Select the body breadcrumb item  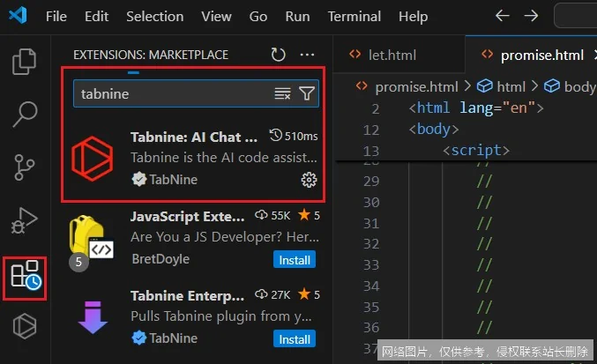click(x=580, y=86)
